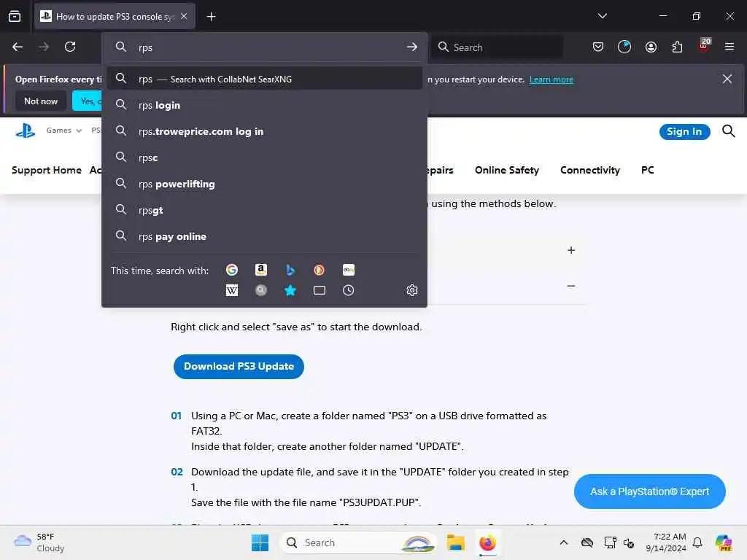
Task: Search this time with DuckDuckGo
Action: pos(320,270)
